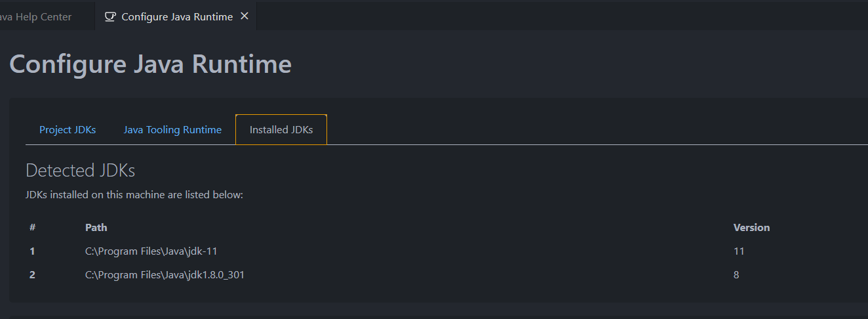Image resolution: width=868 pixels, height=319 pixels.
Task: Click version value 8 in the table
Action: pos(736,275)
